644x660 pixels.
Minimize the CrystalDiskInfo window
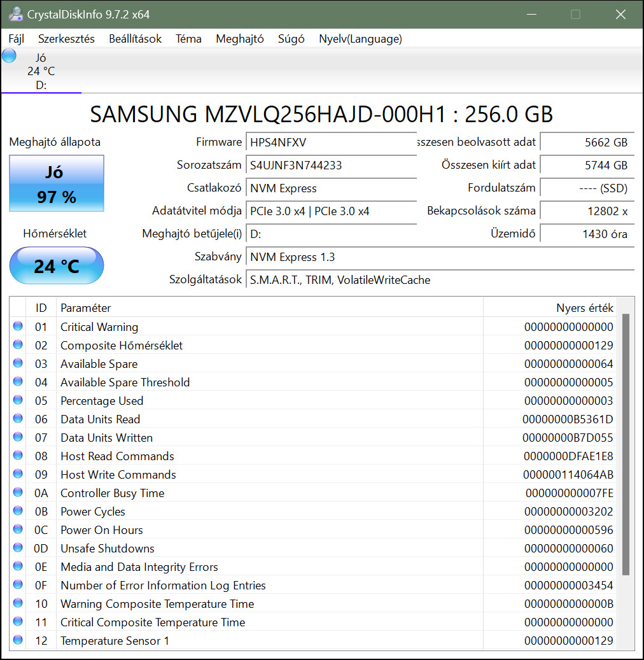point(531,14)
